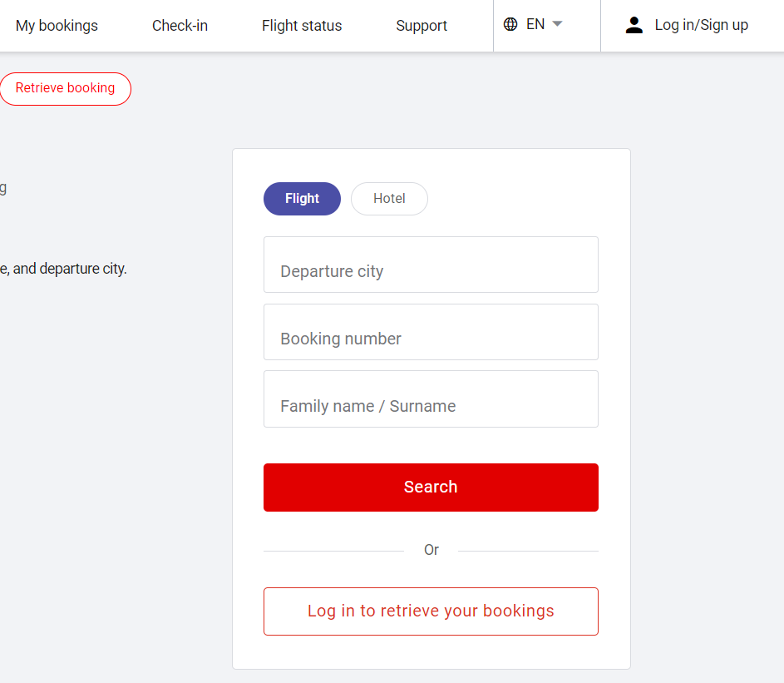Open the Log in/Sign up option
Screen dimensions: 784x683
[701, 24]
